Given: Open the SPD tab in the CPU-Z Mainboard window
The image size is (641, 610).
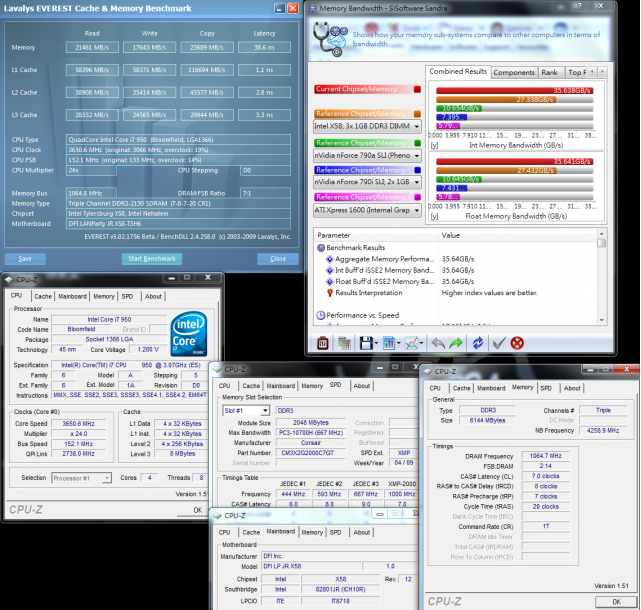Looking at the screenshot, I should point(335,532).
